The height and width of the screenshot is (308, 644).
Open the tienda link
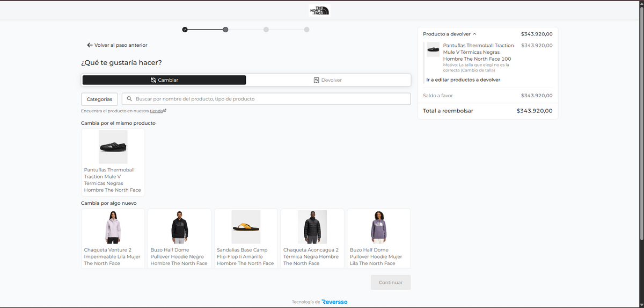pos(156,111)
